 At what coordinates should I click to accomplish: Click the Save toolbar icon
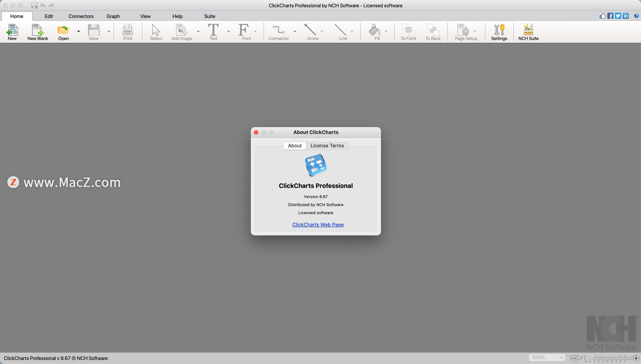tap(94, 32)
